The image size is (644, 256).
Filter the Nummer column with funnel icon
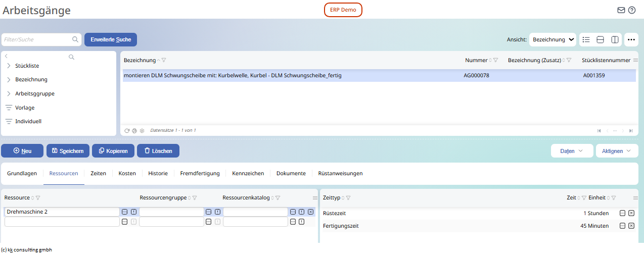coord(495,60)
